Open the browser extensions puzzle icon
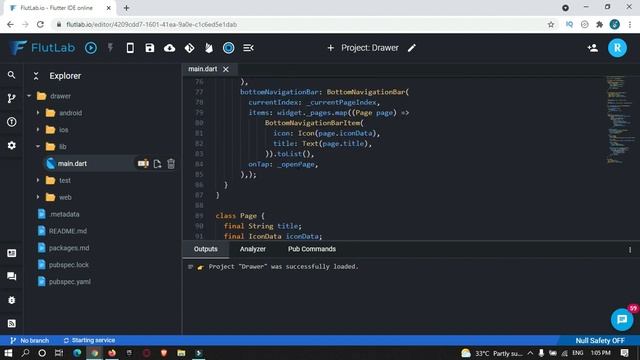The height and width of the screenshot is (360, 640). point(599,24)
